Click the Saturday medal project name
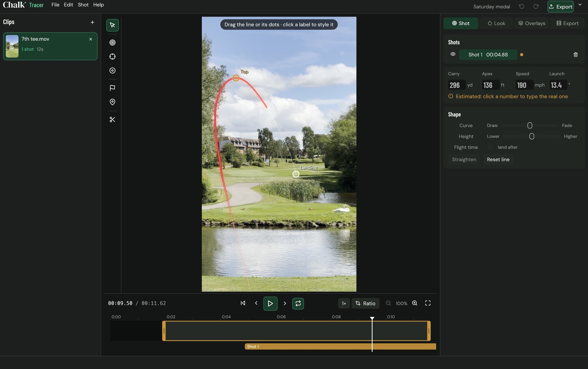Image resolution: width=588 pixels, height=369 pixels. 492,6
